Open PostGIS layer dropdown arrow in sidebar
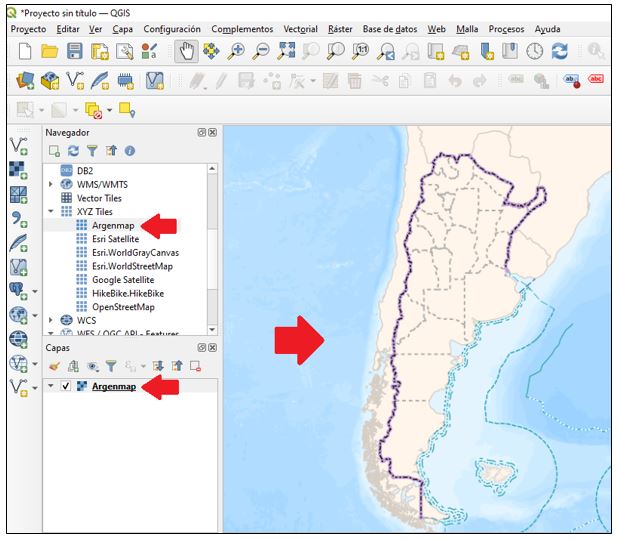The height and width of the screenshot is (541, 619). (35, 291)
